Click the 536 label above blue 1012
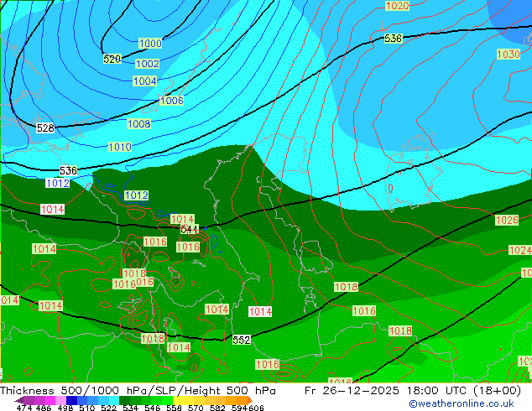This screenshot has height=411, width=532. (68, 170)
